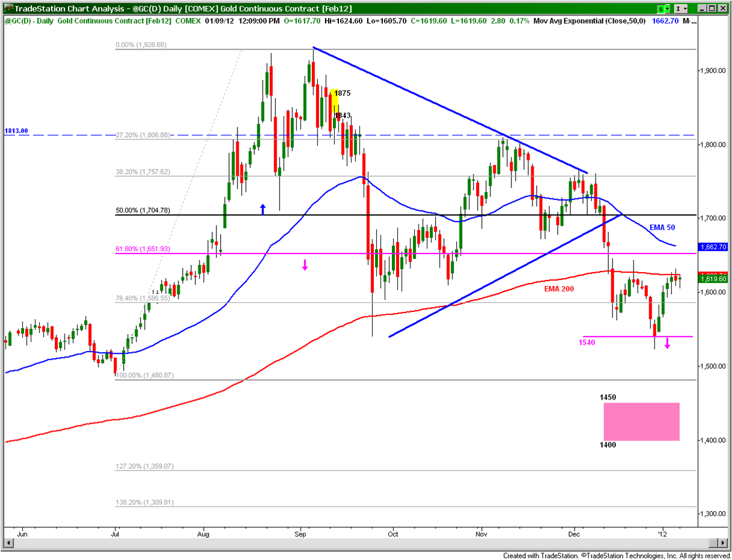Click the EMA 50 label on the chart
This screenshot has height=560, width=732.
coord(661,227)
